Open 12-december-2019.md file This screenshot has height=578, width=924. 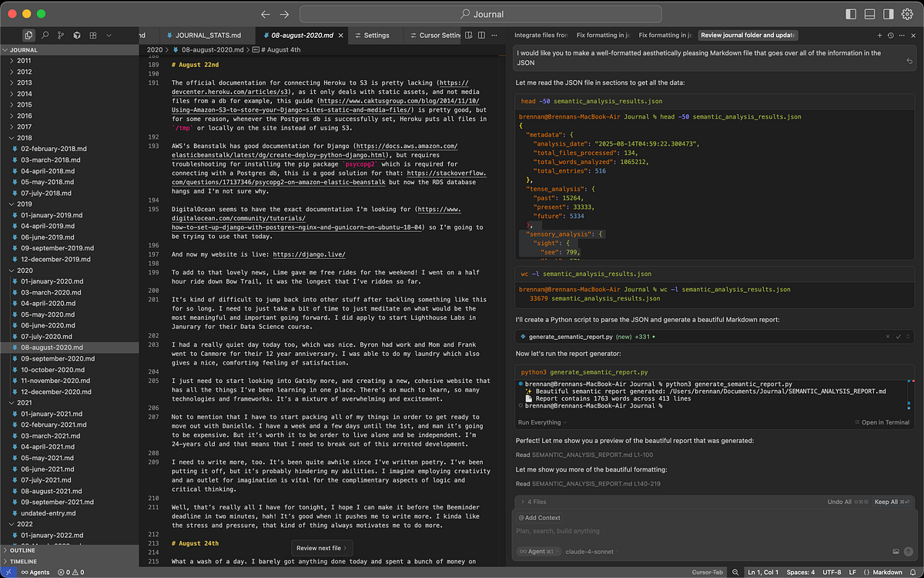(x=69, y=259)
